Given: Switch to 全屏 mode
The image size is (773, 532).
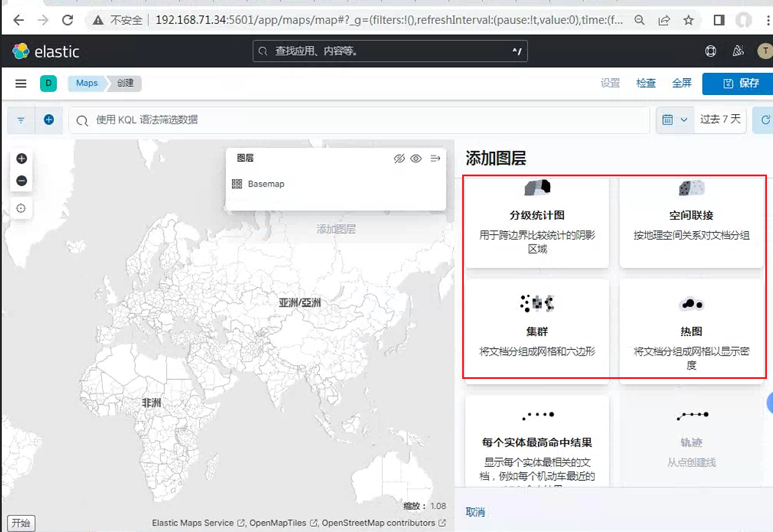Looking at the screenshot, I should point(682,84).
